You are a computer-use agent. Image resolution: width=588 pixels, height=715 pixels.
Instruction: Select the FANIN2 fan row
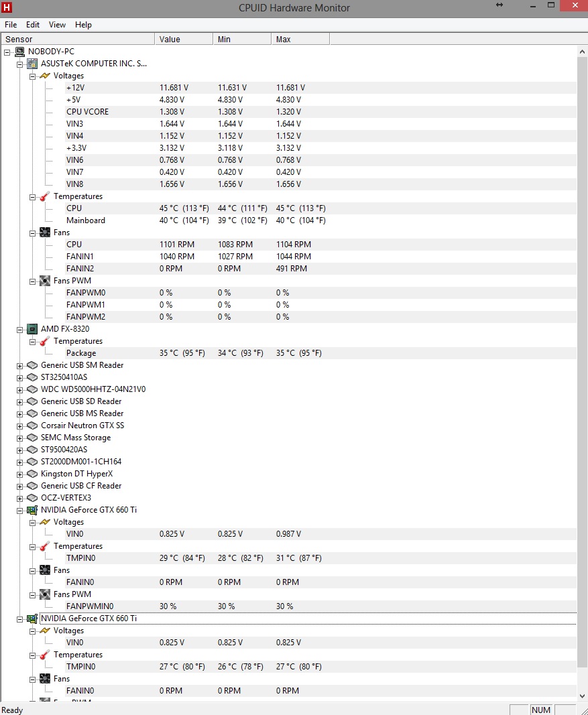pos(320,269)
